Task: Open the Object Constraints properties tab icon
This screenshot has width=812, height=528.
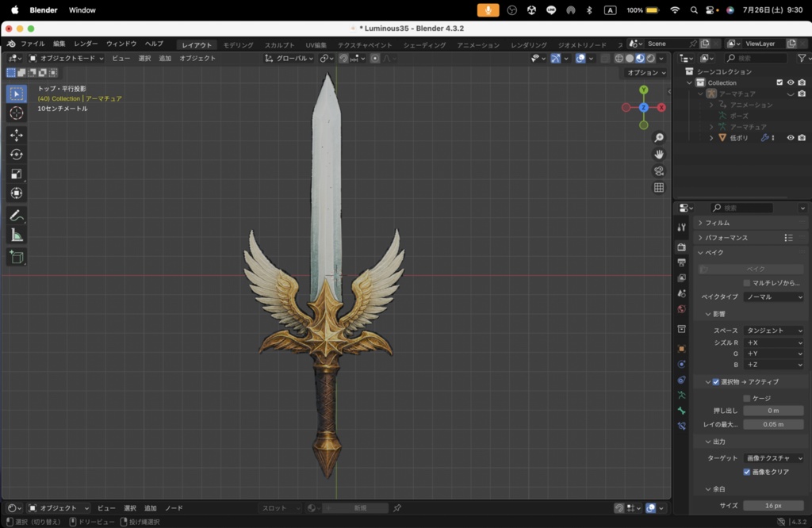Action: click(681, 380)
